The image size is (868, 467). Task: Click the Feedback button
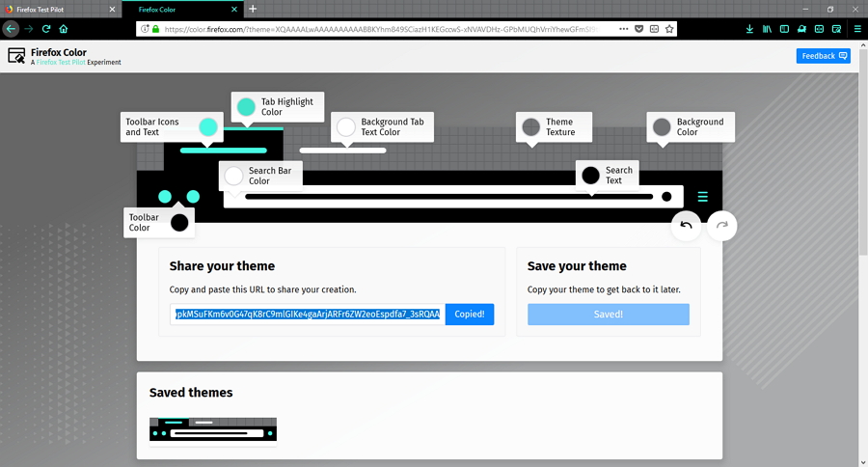click(824, 56)
